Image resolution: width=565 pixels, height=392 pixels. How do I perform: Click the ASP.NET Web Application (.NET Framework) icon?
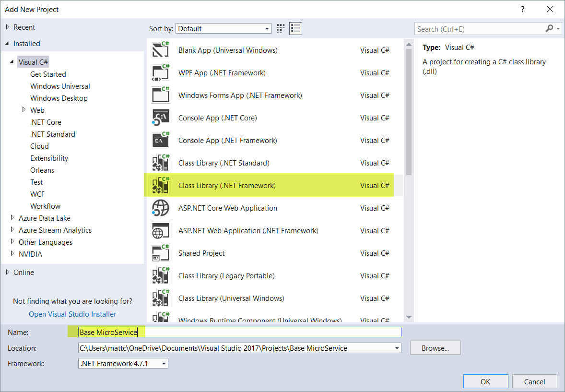click(161, 230)
